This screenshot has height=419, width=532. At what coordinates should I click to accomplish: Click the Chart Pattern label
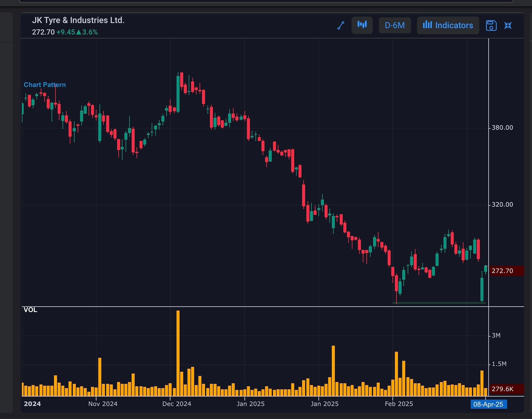45,85
